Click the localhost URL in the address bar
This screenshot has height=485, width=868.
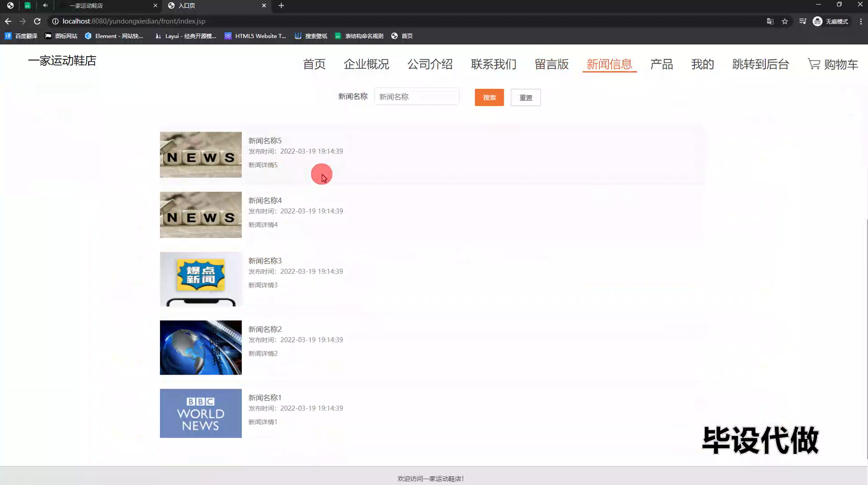(134, 21)
